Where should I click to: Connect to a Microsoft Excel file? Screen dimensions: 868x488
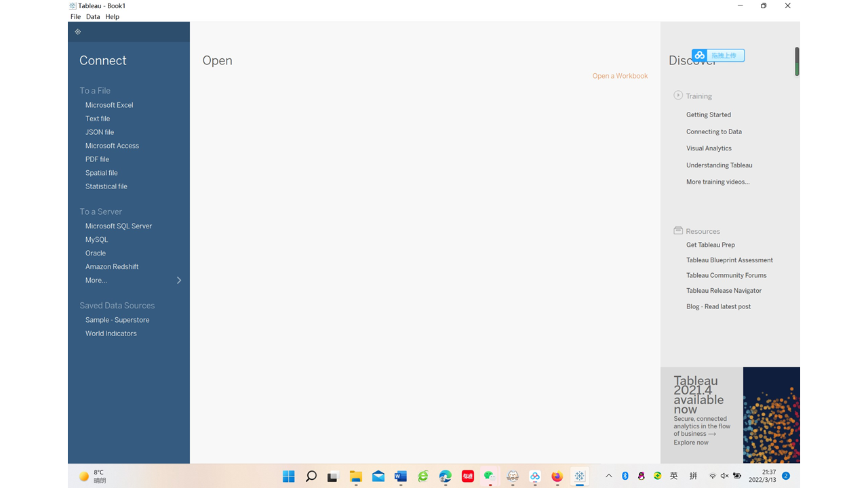[109, 105]
